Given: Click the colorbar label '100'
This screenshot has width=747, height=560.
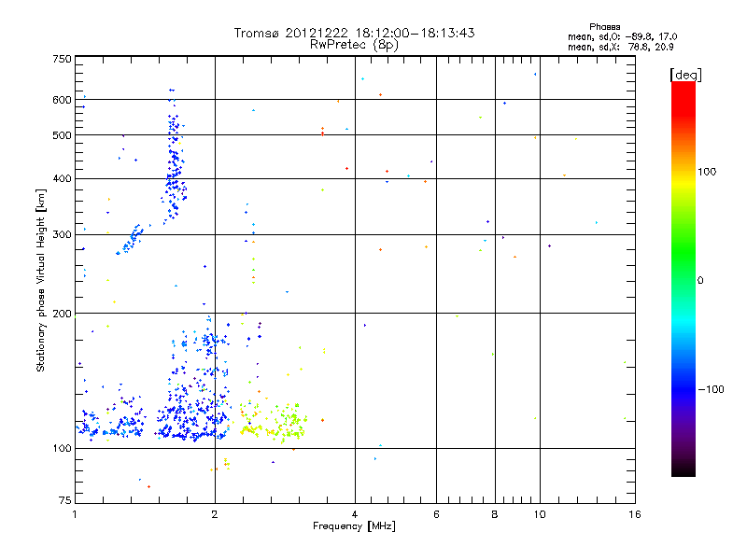Looking at the screenshot, I should [707, 172].
